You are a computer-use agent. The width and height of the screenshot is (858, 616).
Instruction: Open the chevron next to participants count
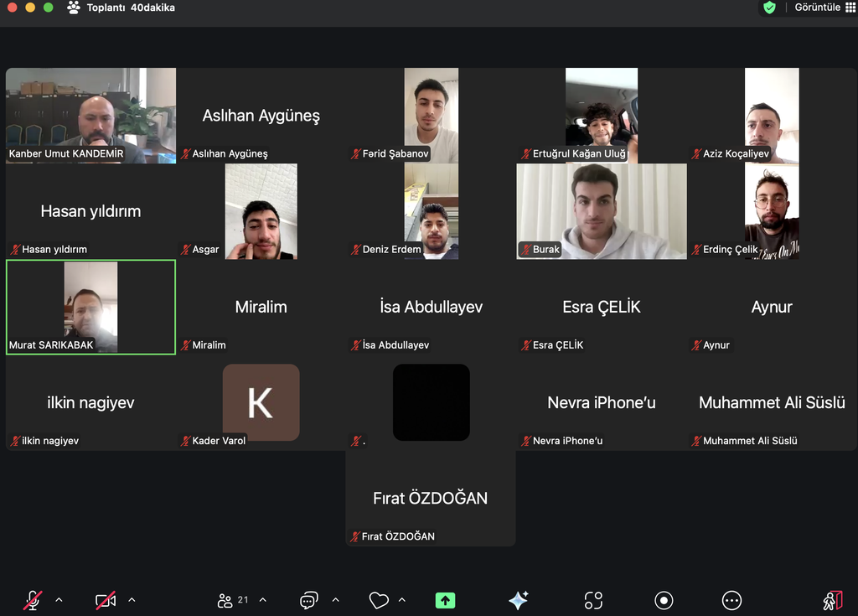(x=263, y=600)
